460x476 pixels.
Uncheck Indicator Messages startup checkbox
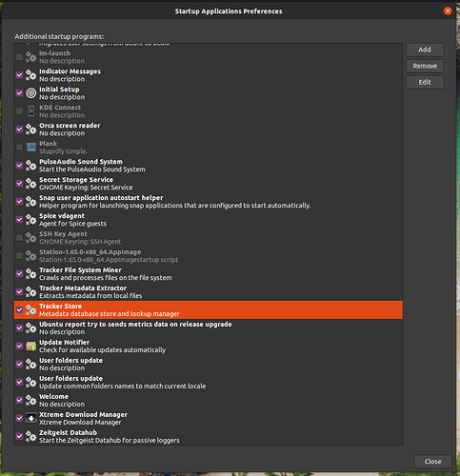19,75
